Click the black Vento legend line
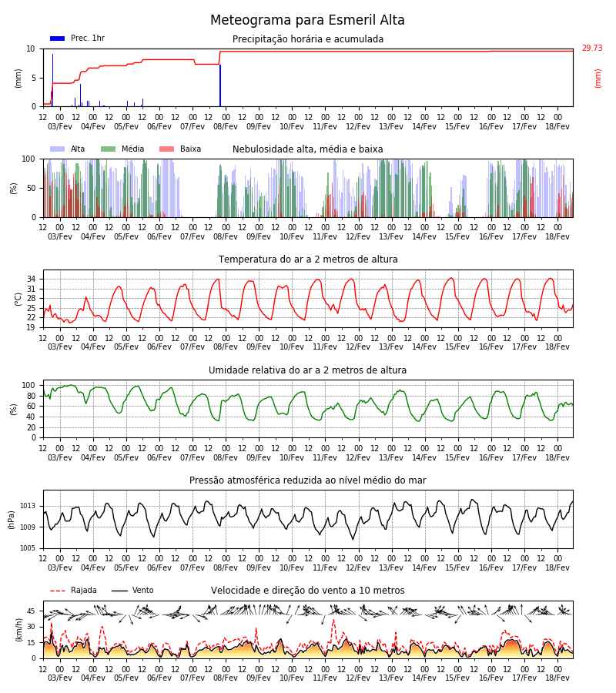 click(x=119, y=591)
